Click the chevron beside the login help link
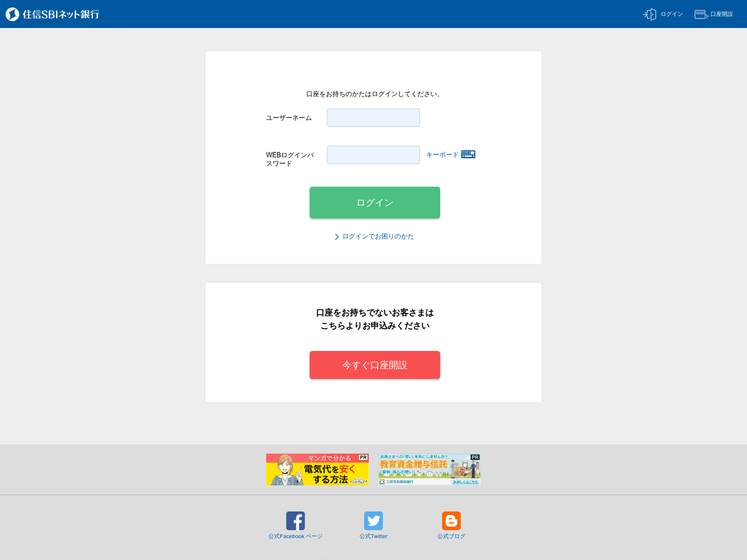 click(x=336, y=236)
